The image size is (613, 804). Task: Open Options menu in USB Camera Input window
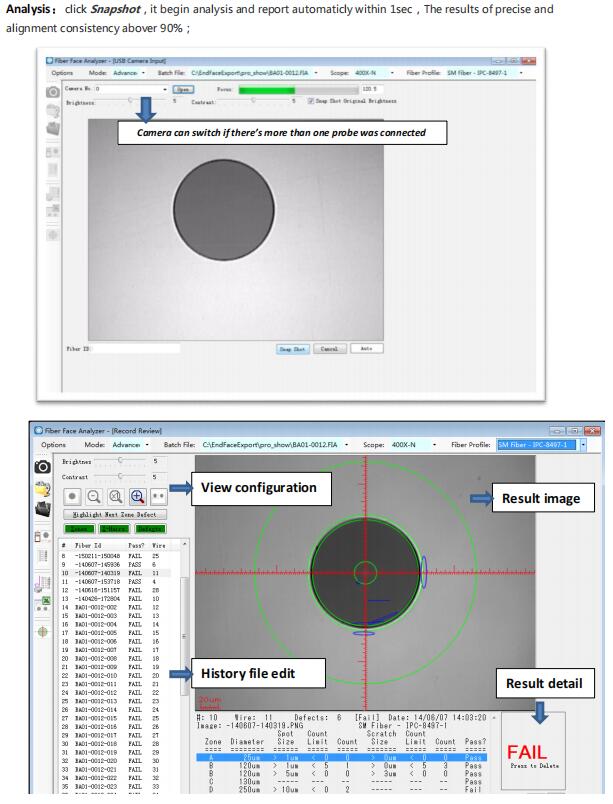pyautogui.click(x=62, y=73)
